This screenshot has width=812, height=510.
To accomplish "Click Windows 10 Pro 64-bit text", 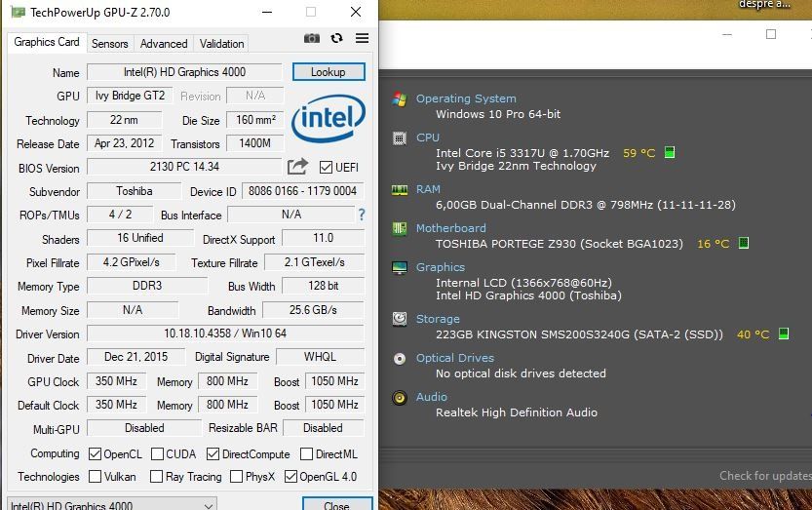I will (498, 114).
